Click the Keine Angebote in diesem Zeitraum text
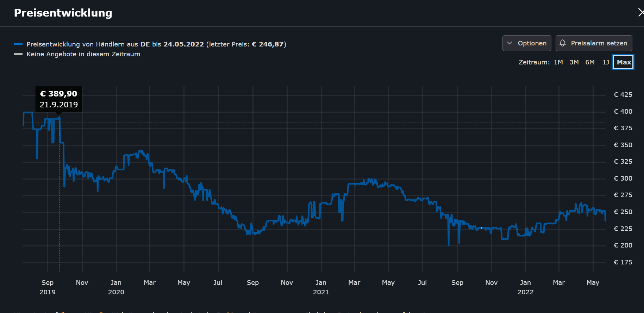The image size is (644, 313). [83, 54]
